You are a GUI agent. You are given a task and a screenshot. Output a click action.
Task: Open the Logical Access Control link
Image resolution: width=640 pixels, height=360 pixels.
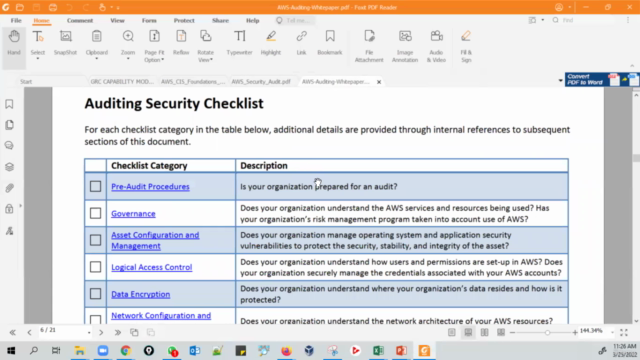tap(151, 267)
